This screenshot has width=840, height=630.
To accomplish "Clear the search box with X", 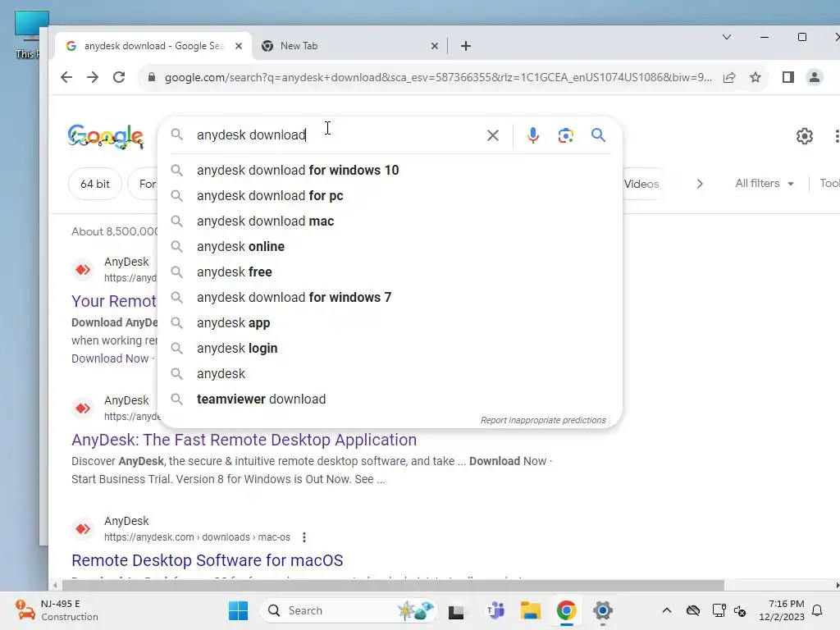I will tap(493, 135).
